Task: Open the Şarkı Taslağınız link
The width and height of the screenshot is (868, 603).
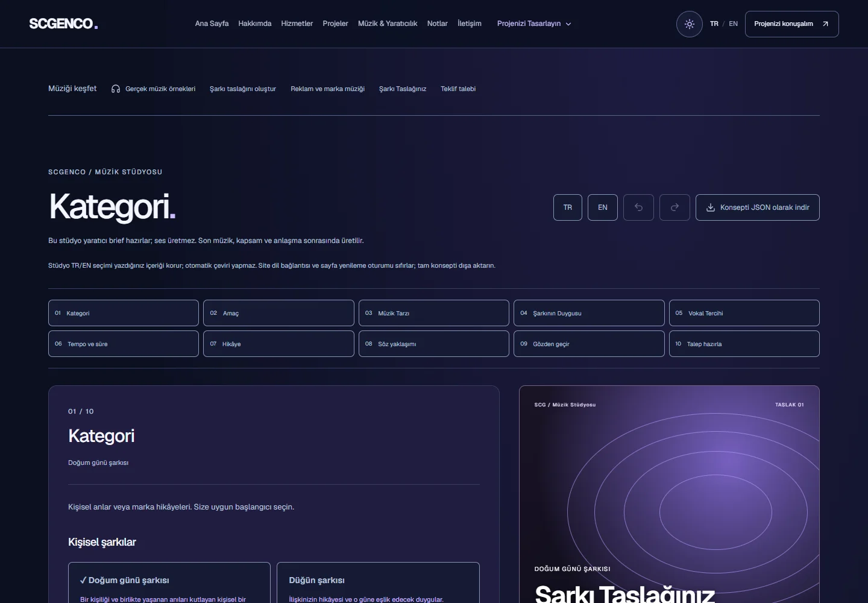Action: (x=403, y=89)
